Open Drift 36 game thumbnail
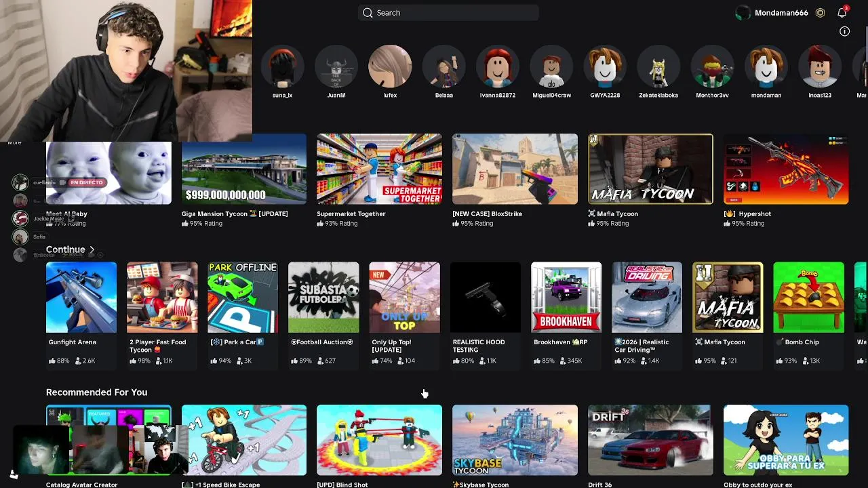Screen dimensions: 868x488 click(x=650, y=440)
